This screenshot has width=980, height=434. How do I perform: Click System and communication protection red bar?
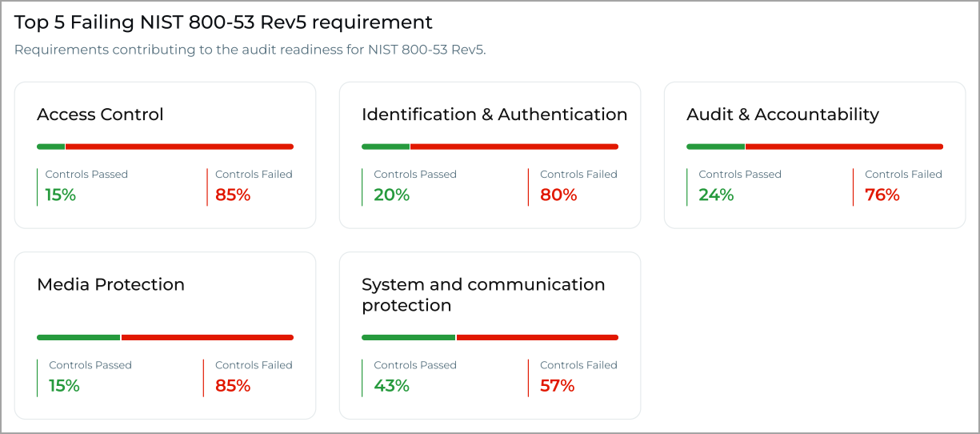(538, 337)
